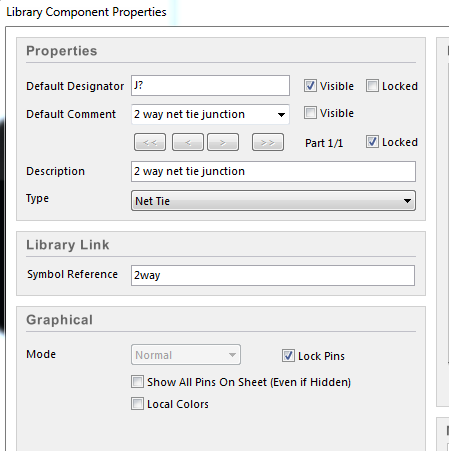Enable Default Comment Visible checkbox
This screenshot has height=451, width=449.
pyautogui.click(x=310, y=113)
